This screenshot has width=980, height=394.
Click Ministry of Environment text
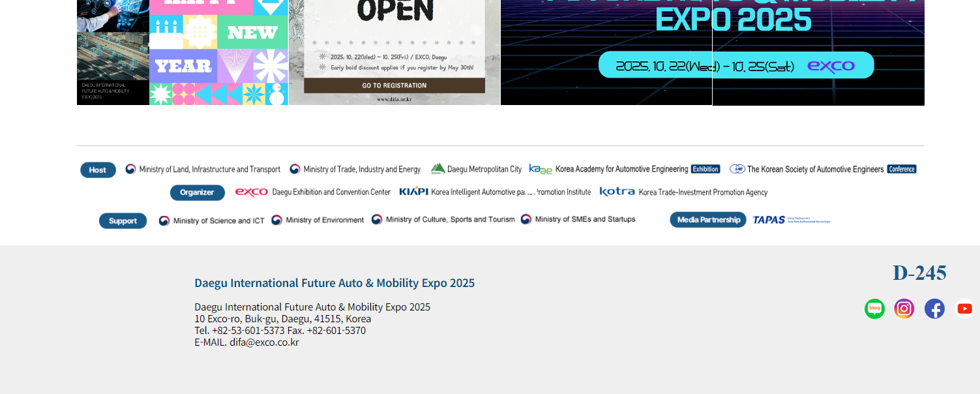325,220
